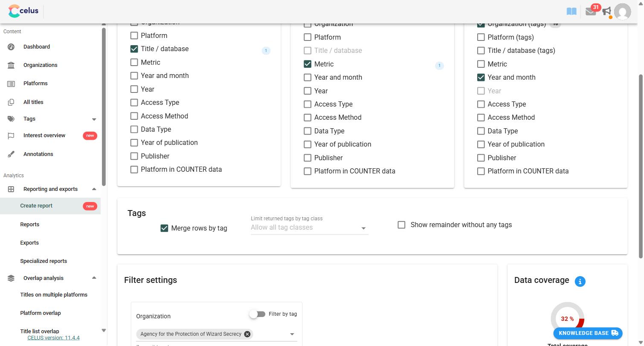Click the Tags label icon
The width and height of the screenshot is (644, 346).
(x=11, y=119)
